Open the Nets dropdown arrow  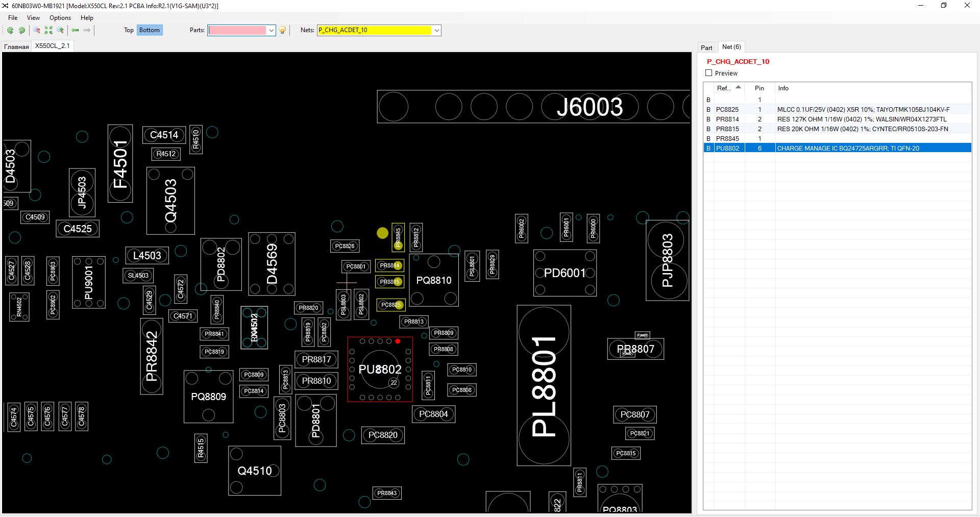pyautogui.click(x=437, y=31)
